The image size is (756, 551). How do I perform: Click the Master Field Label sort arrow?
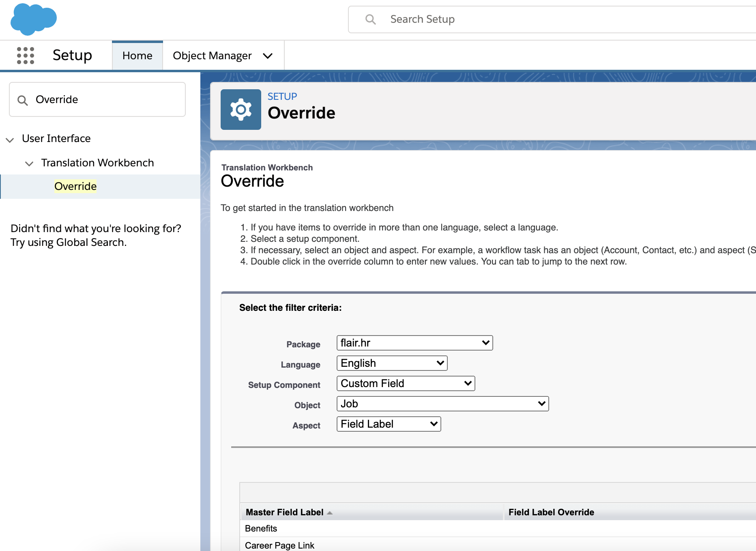click(x=330, y=513)
